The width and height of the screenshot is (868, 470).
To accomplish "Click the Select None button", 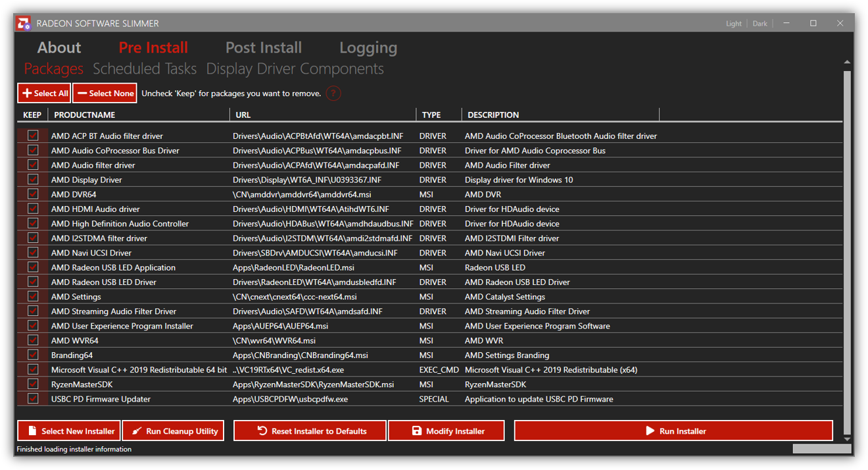I will tap(105, 93).
